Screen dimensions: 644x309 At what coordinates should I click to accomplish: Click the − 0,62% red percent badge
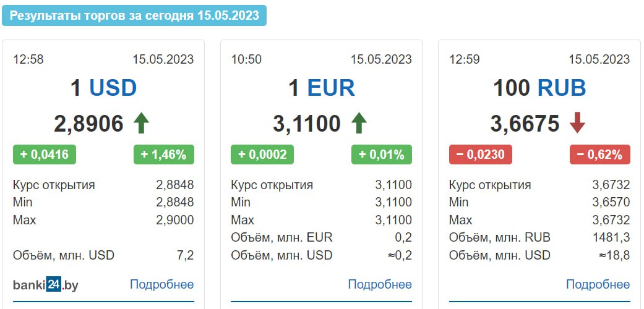[599, 154]
